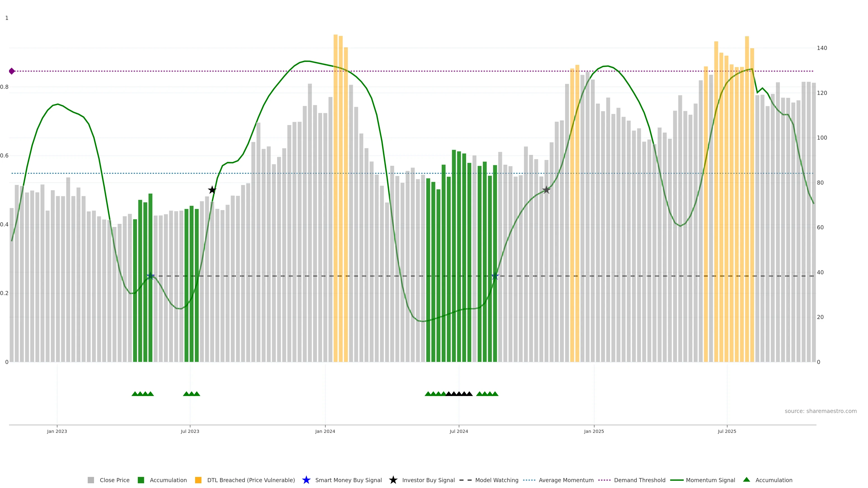Viewport: 868px width, 488px height.
Task: Toggle the Momentum Signal legend entry
Action: click(710, 480)
